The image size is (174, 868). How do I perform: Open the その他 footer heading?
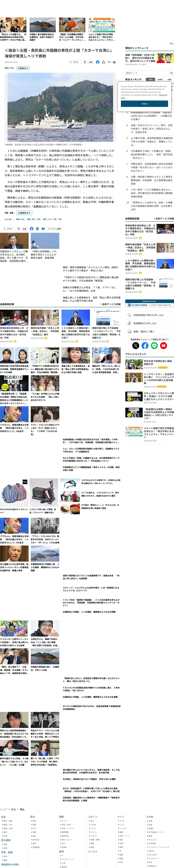pyautogui.click(x=150, y=817)
